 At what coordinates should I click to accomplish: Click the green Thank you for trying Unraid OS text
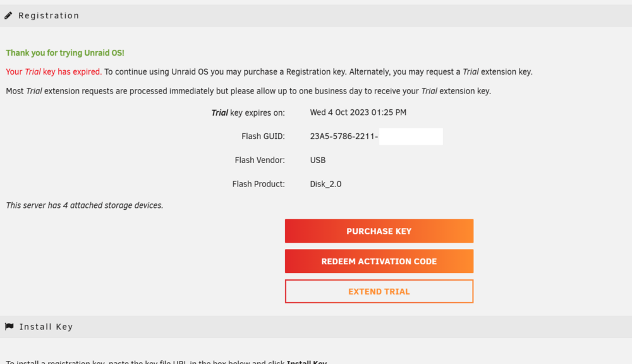point(65,53)
